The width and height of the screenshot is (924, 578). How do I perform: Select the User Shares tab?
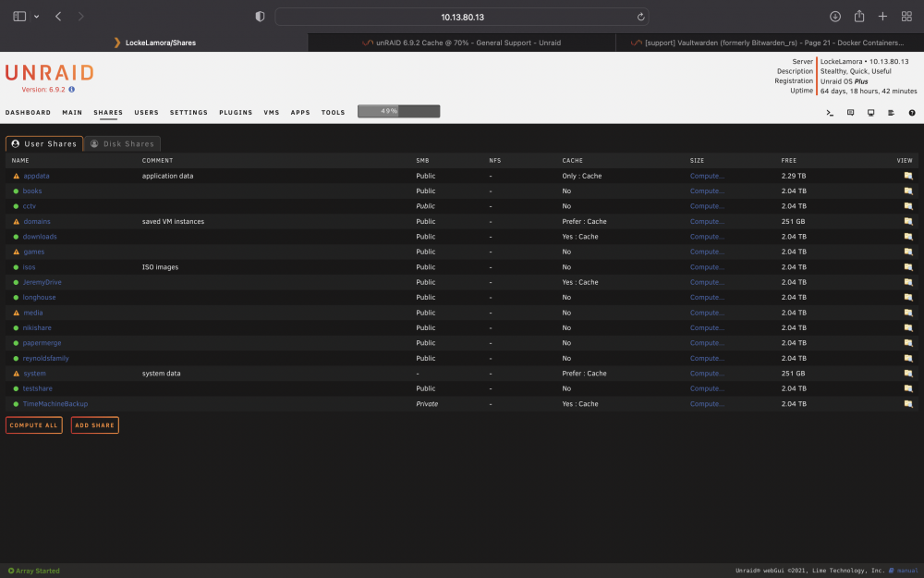tap(44, 144)
